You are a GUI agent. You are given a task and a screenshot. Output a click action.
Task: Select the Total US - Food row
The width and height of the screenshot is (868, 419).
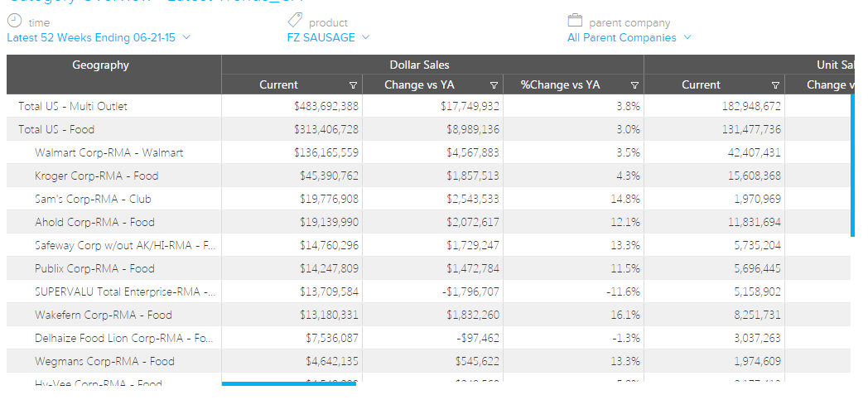click(x=56, y=129)
